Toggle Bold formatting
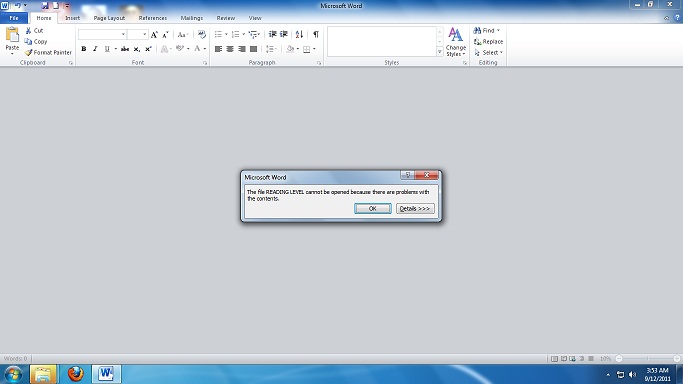 pos(84,49)
